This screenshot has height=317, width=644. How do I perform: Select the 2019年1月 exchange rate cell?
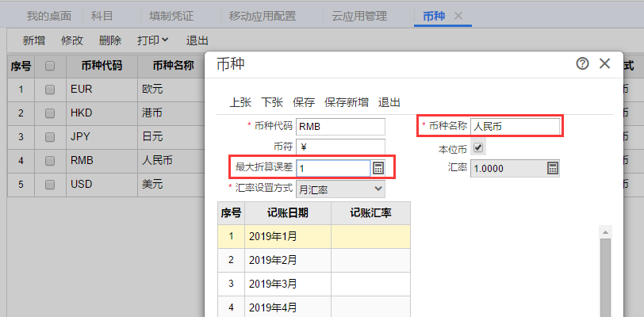click(x=370, y=235)
